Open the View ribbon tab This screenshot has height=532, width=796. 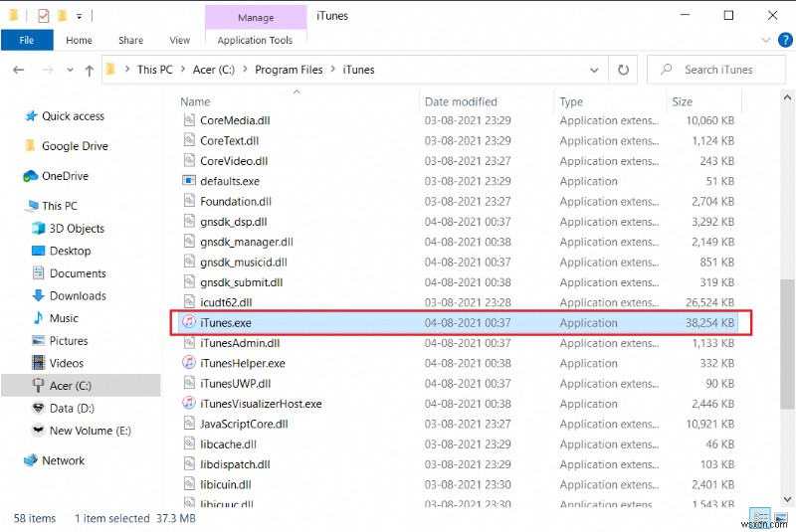click(179, 41)
